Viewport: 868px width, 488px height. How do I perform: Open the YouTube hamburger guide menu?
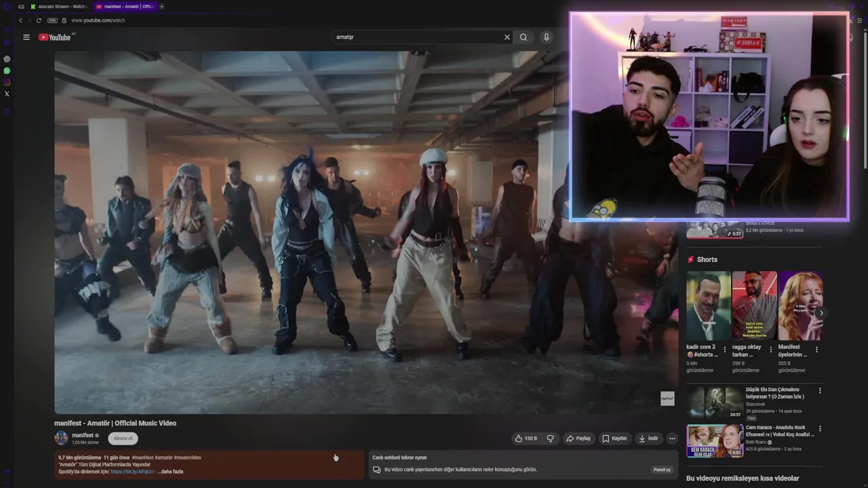coord(26,37)
